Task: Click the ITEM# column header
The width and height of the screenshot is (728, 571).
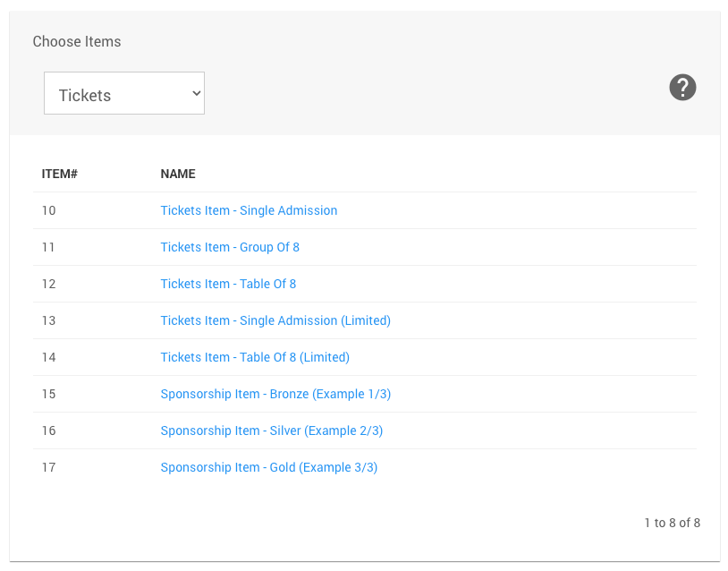Action: [x=60, y=174]
